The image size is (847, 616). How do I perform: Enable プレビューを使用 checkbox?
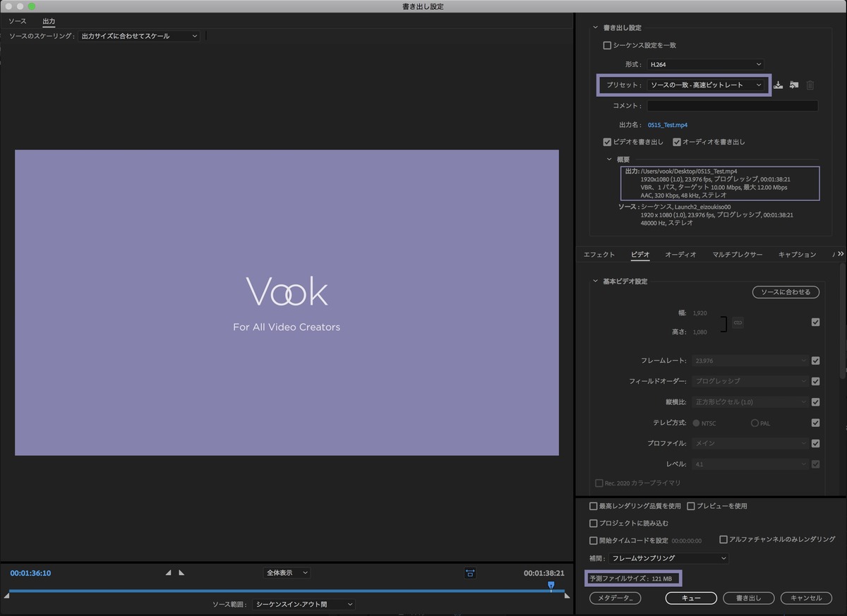click(691, 506)
